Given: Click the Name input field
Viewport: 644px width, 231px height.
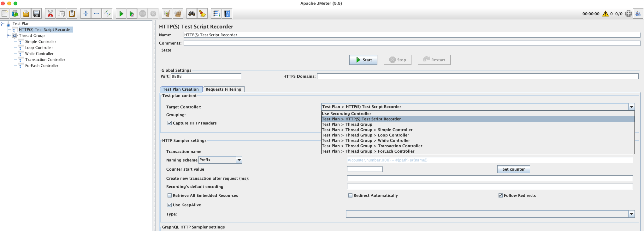Looking at the screenshot, I should point(412,35).
